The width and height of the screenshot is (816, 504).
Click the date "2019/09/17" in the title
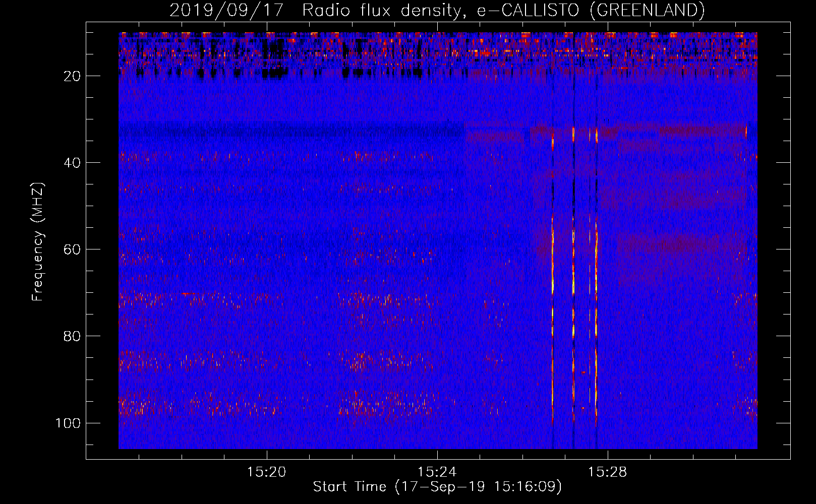[x=227, y=11]
